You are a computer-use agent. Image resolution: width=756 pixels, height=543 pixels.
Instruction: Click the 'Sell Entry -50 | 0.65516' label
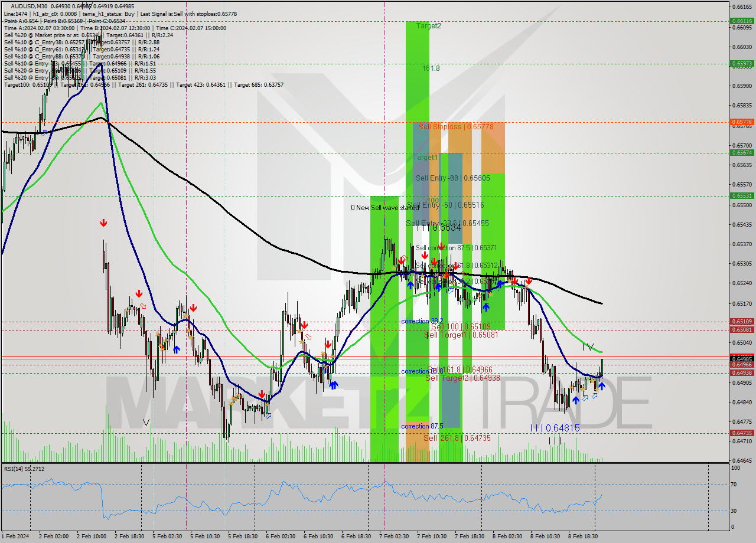[445, 205]
